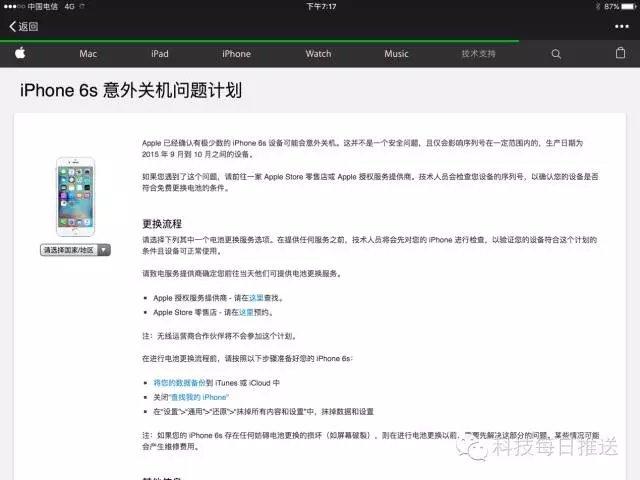Click the Apple logo home icon
Image resolution: width=640 pixels, height=480 pixels.
[20, 53]
